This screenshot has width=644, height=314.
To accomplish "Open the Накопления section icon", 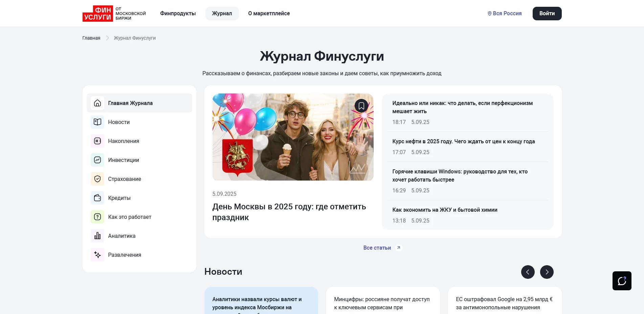I will 97,141.
